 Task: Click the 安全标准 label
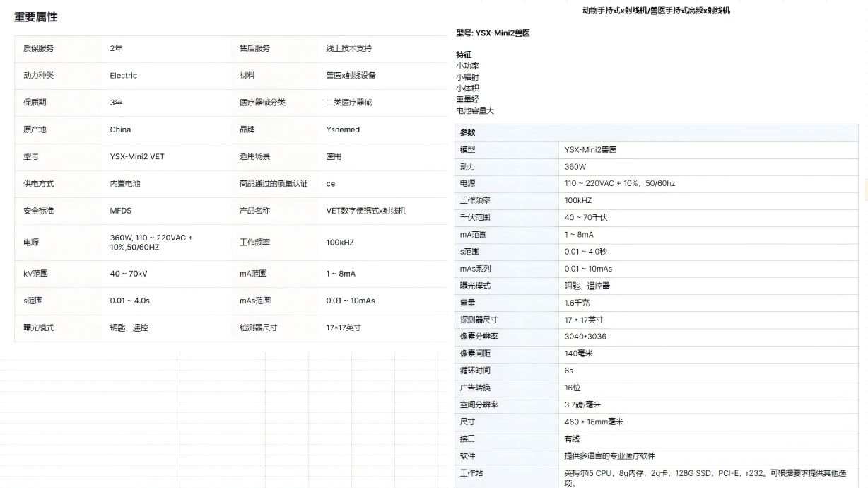pos(38,210)
